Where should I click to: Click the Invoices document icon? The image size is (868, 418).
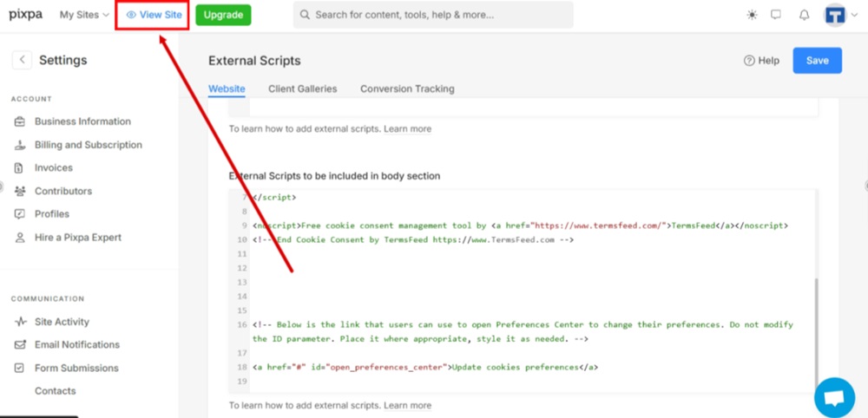tap(20, 168)
